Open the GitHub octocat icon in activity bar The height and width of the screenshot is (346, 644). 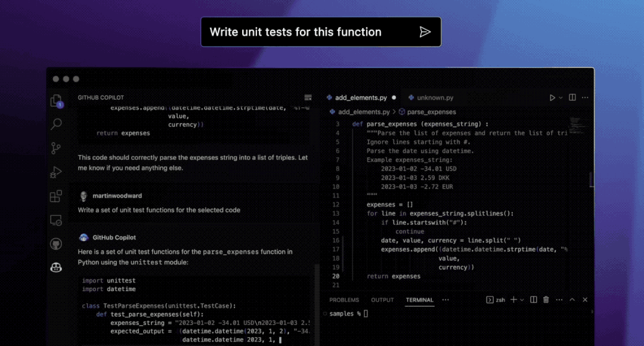[56, 244]
